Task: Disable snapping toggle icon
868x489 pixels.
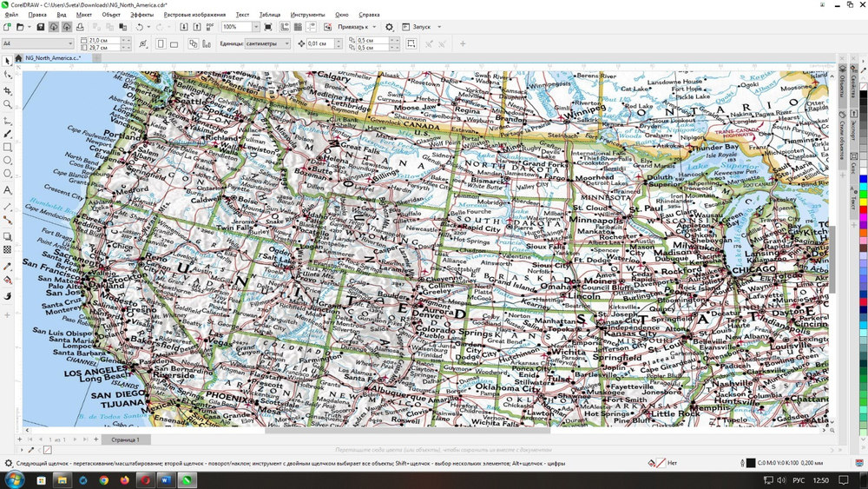Action: [x=328, y=27]
